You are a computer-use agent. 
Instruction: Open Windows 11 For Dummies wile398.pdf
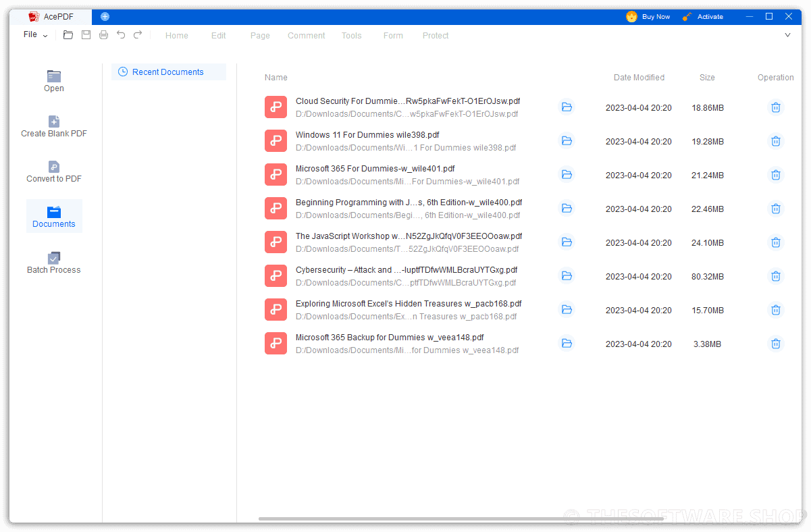click(367, 135)
